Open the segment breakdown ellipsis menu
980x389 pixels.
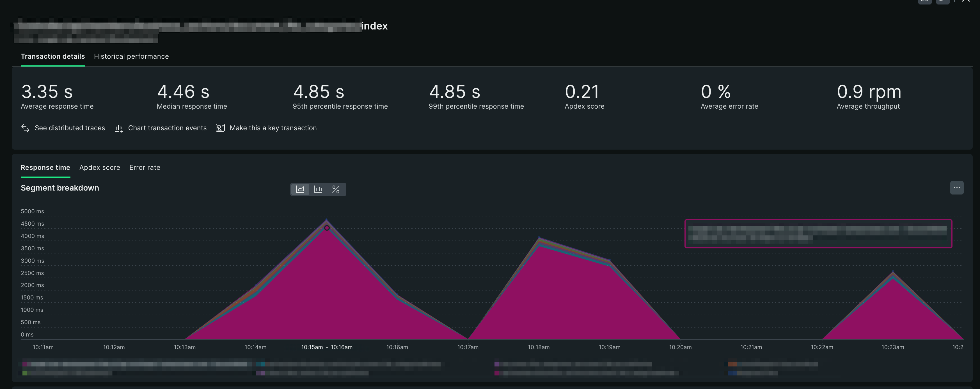pyautogui.click(x=956, y=188)
